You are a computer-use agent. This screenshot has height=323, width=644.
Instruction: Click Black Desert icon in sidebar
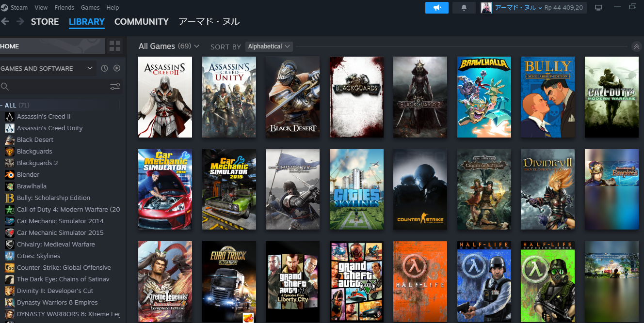(x=10, y=139)
